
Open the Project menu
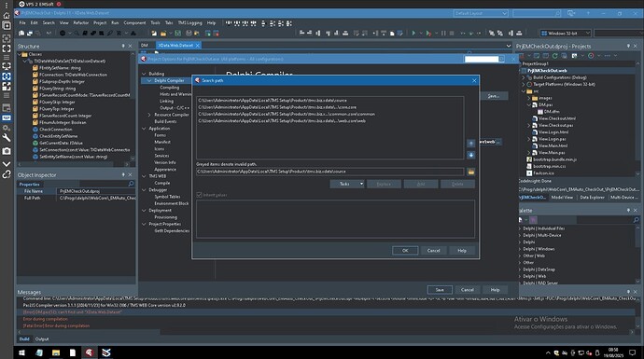100,23
